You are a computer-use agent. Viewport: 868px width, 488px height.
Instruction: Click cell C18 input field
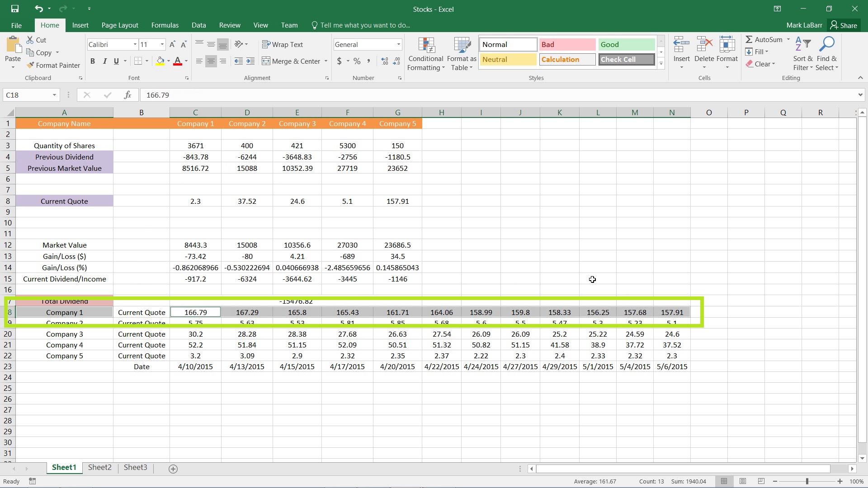pyautogui.click(x=195, y=312)
